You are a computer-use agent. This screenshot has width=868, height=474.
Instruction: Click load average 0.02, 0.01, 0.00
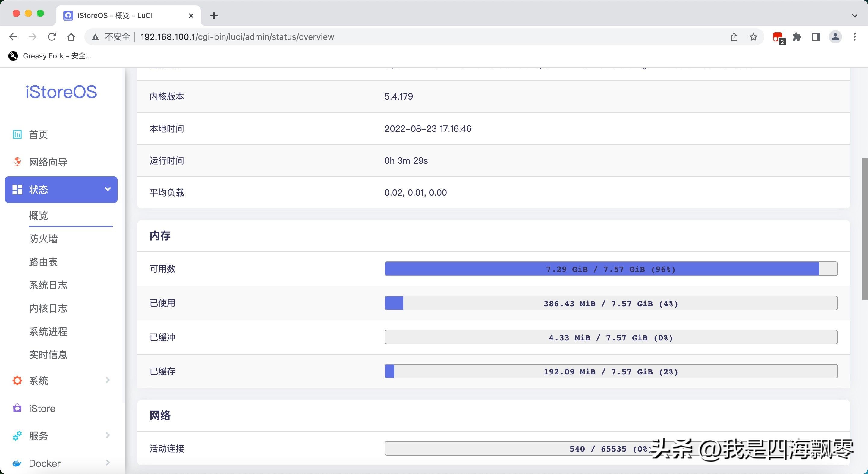pyautogui.click(x=416, y=192)
